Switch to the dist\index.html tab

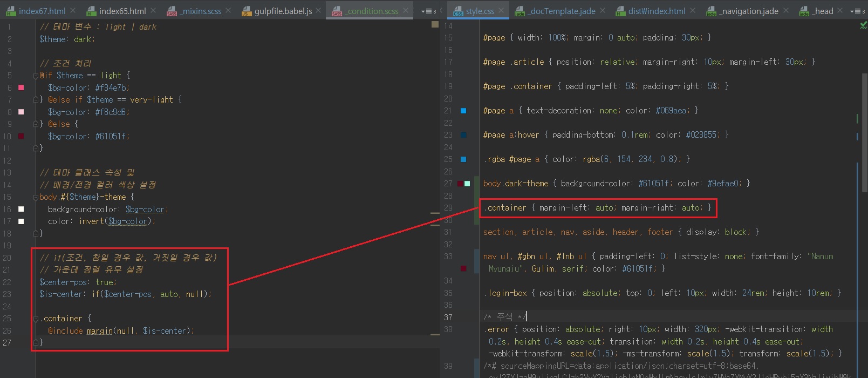click(x=656, y=11)
